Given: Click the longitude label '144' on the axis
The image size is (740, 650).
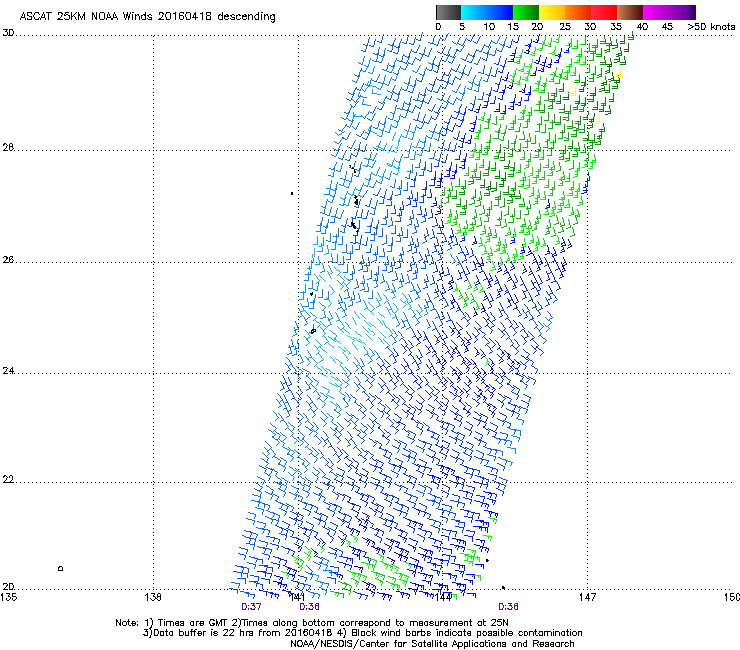Looking at the screenshot, I should (x=442, y=597).
